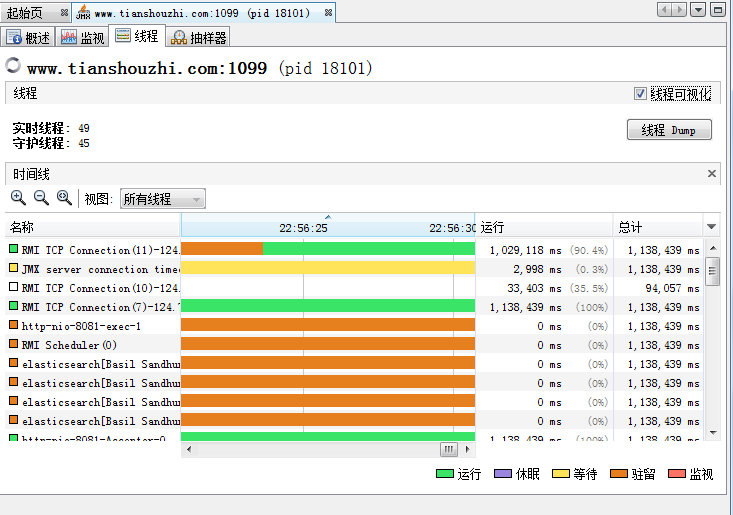The width and height of the screenshot is (733, 515).
Task: Show the open documents list dropdown
Action: (699, 10)
